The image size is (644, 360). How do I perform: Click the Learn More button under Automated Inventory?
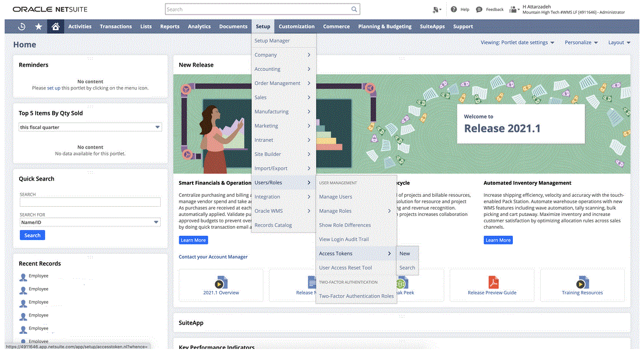[498, 240]
